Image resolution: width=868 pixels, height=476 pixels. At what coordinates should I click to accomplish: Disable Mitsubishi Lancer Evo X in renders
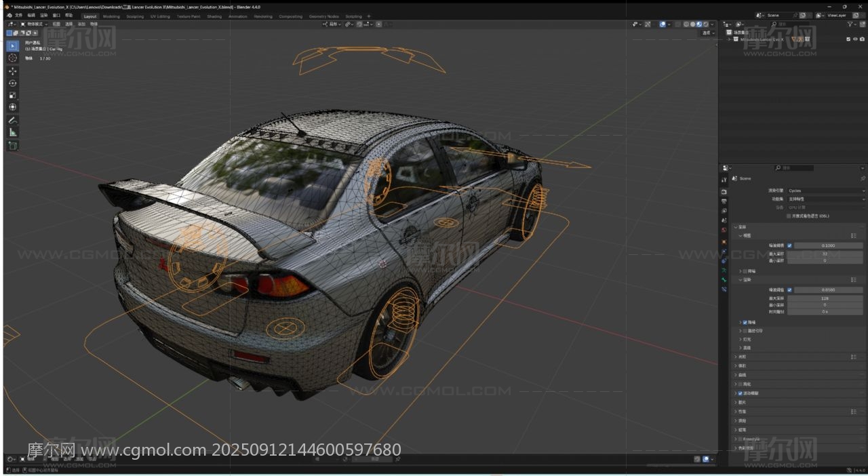(863, 39)
